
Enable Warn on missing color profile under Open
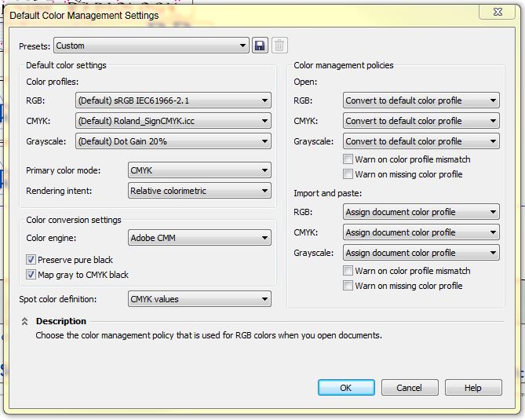348,174
